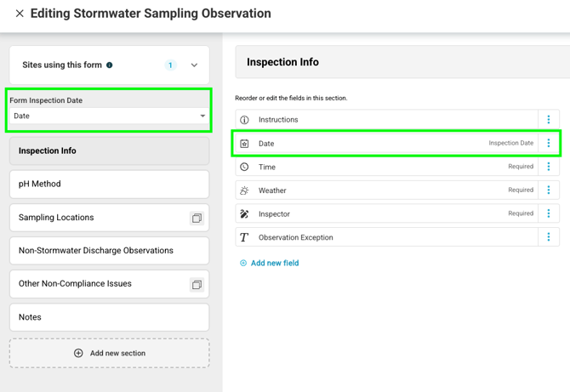Click the repeatable icon on Other Non-Compliance Issues
Viewport: 570px width, 392px height.
click(x=197, y=284)
